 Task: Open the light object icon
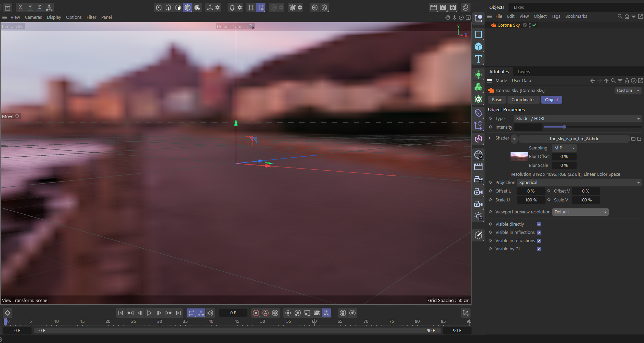(x=478, y=216)
